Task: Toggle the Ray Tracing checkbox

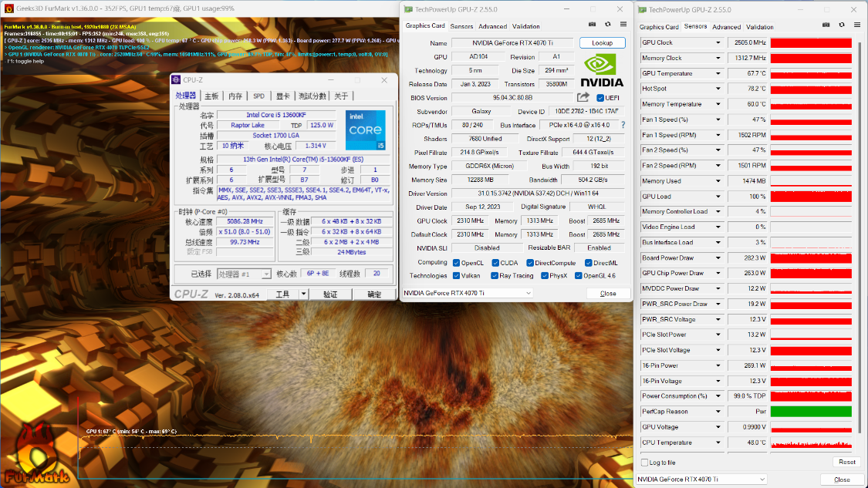Action: click(x=495, y=275)
